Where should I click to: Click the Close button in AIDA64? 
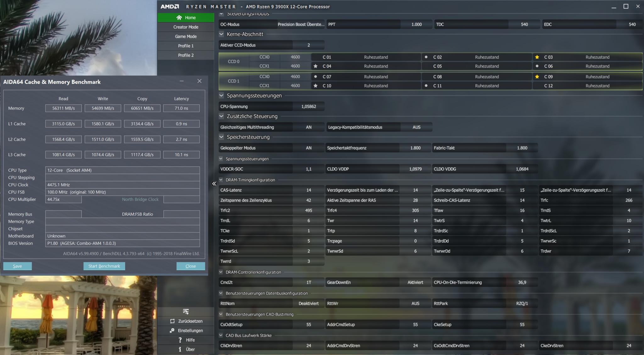191,266
